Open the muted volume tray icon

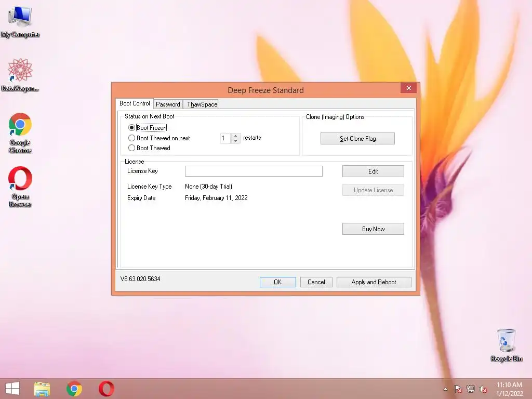click(483, 389)
